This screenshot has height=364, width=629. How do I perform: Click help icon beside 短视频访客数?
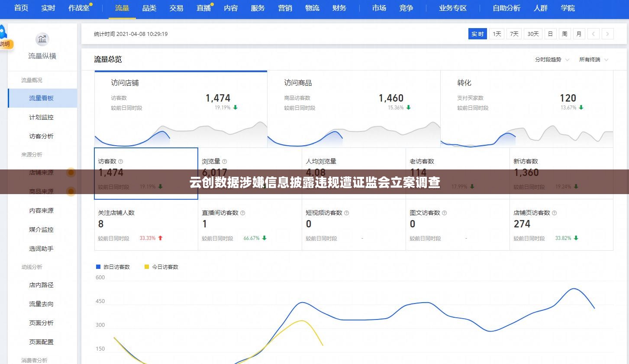(347, 213)
